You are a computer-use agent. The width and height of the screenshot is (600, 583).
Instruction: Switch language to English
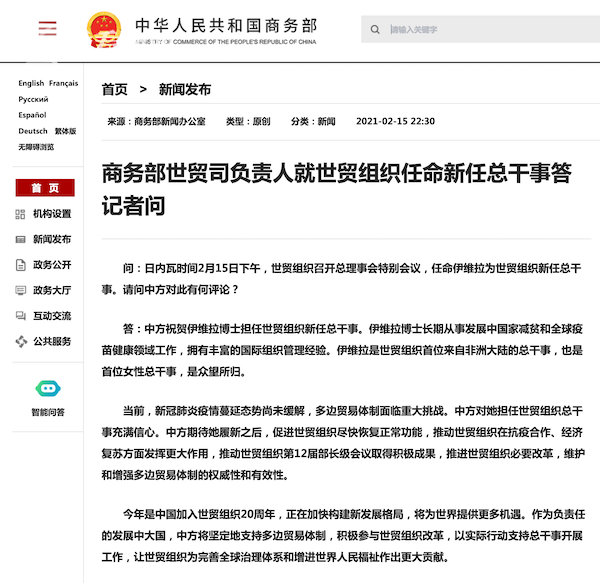[31, 83]
